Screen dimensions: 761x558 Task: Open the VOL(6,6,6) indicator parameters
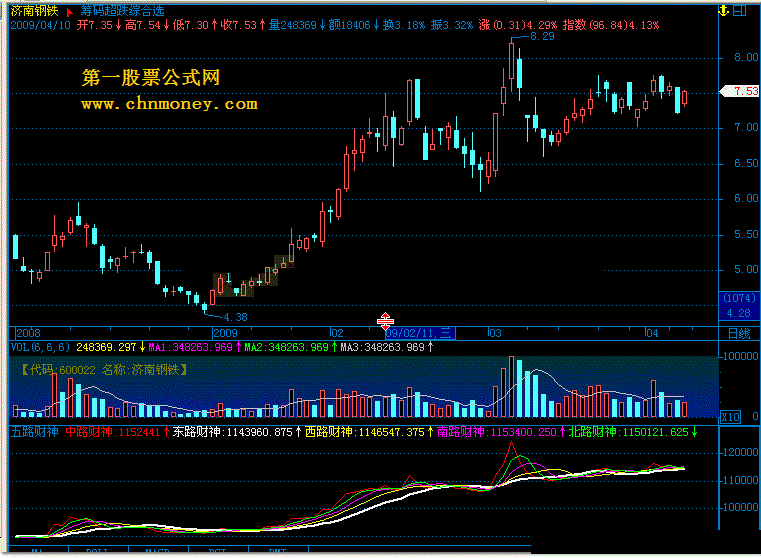(40, 347)
